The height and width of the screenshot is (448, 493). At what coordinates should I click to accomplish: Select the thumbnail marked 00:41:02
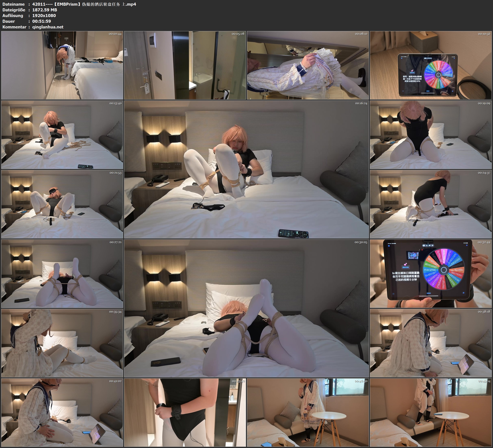pyautogui.click(x=62, y=412)
